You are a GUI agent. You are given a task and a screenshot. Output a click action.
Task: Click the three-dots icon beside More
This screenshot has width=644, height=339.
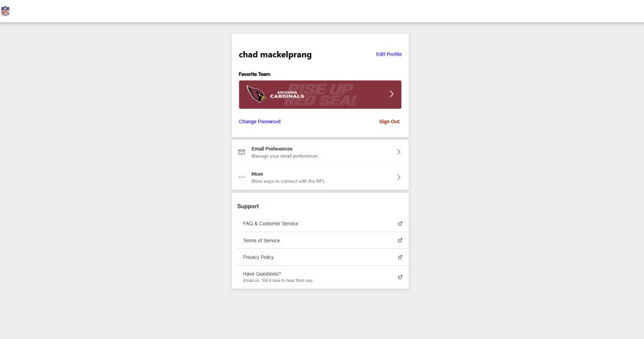[x=241, y=177]
